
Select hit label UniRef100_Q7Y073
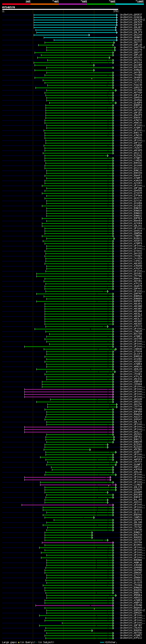(x=131, y=575)
